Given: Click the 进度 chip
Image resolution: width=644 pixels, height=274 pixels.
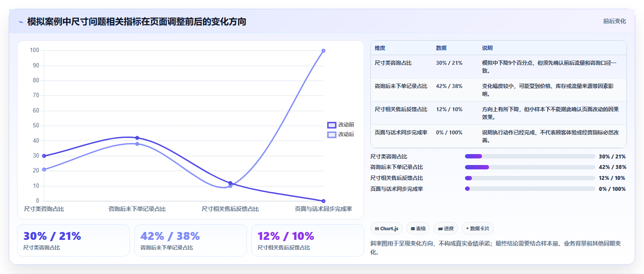Looking at the screenshot, I should click(446, 228).
